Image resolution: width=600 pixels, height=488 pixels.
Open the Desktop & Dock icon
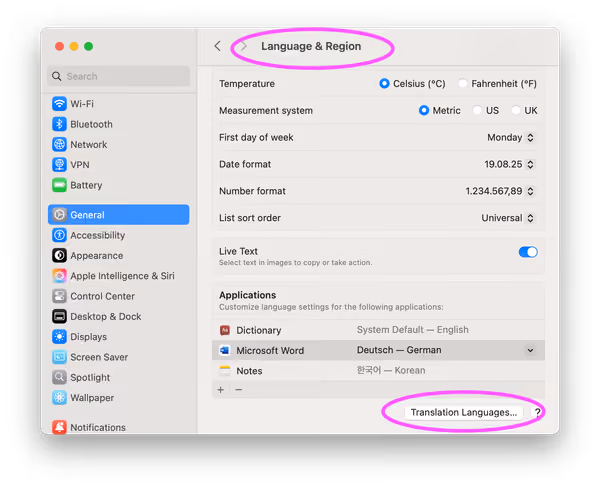click(59, 316)
